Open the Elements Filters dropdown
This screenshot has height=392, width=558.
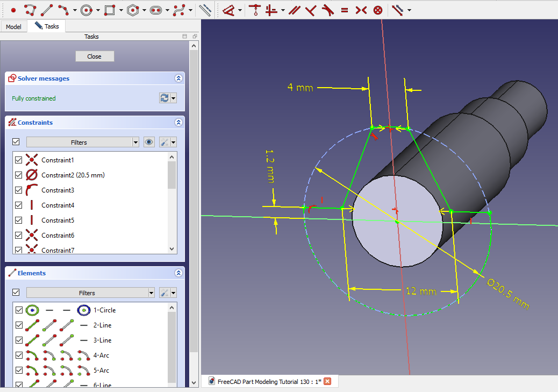[x=151, y=293]
